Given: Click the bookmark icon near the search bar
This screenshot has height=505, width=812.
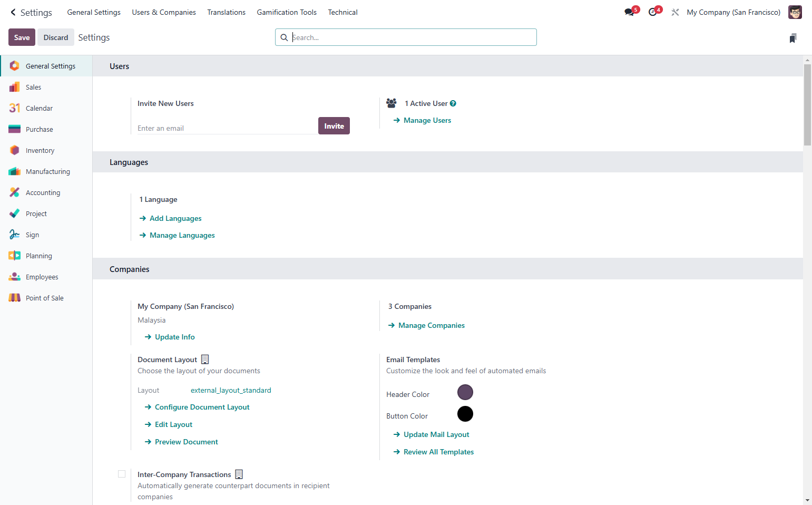Looking at the screenshot, I should pos(793,38).
